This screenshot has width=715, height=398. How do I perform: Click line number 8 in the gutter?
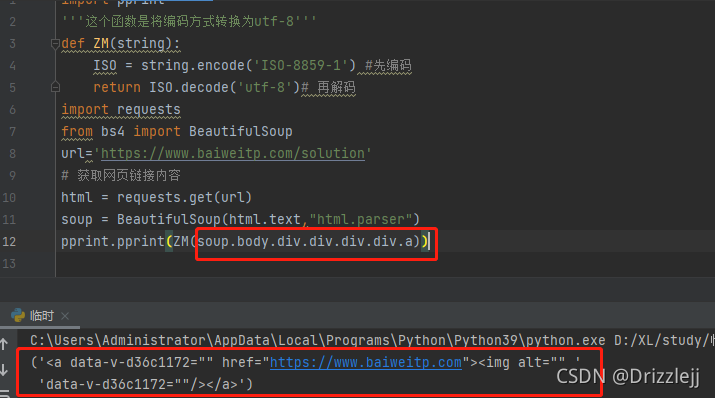pos(12,154)
